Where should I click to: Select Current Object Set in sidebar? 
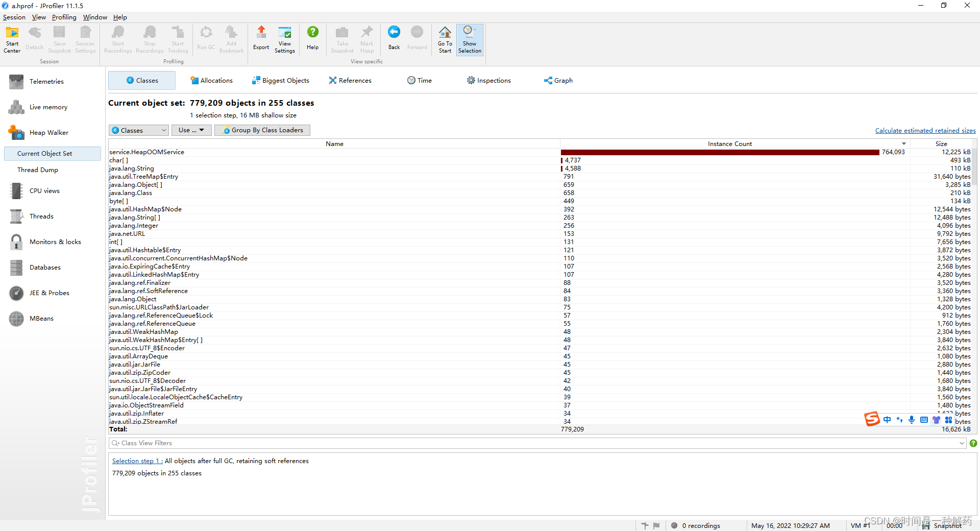tap(53, 153)
